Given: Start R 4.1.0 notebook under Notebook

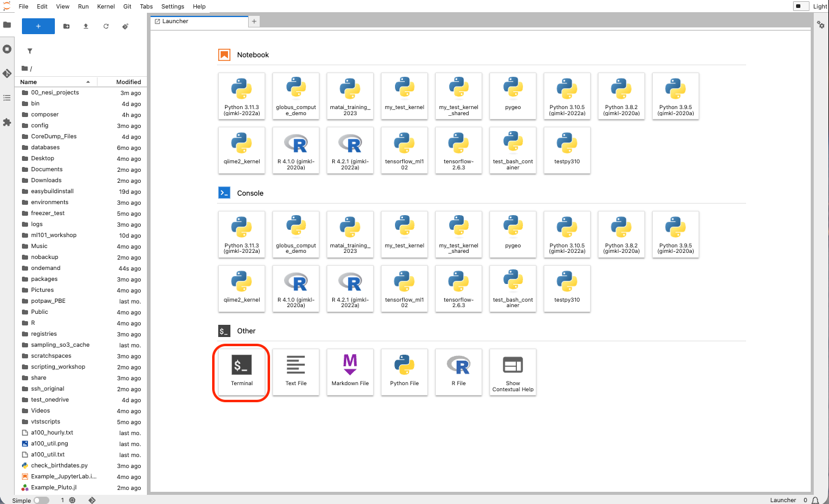Looking at the screenshot, I should [x=296, y=151].
